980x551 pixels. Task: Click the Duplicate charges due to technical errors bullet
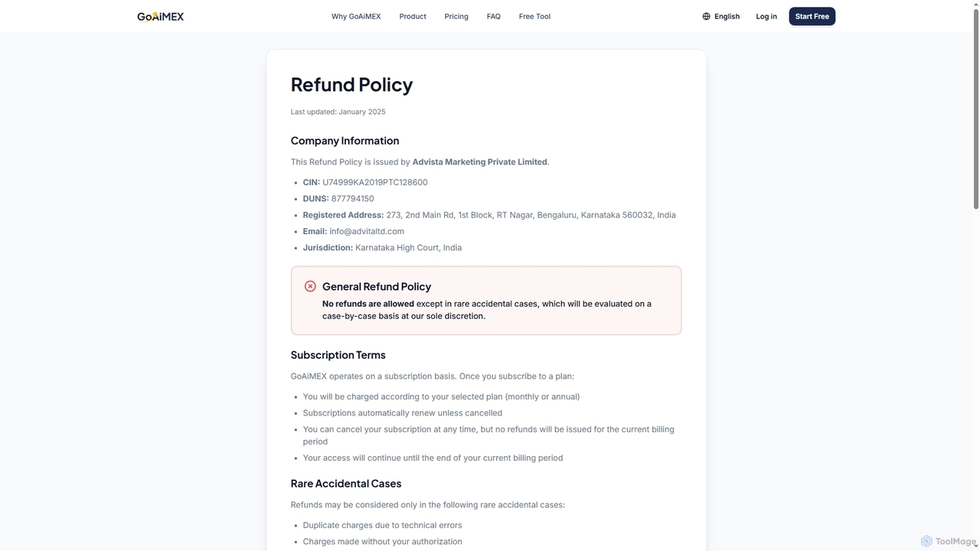(382, 525)
